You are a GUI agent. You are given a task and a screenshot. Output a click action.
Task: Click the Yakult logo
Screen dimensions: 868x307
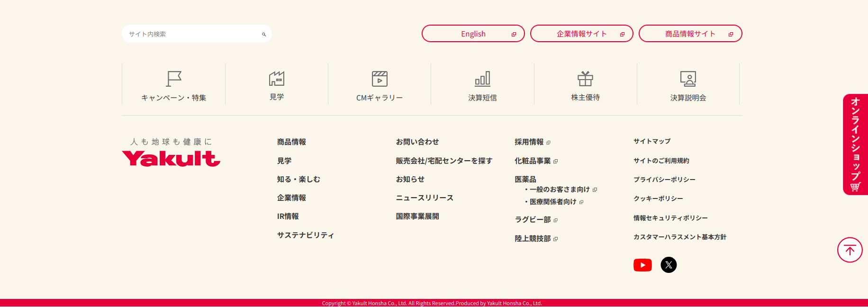click(x=171, y=158)
